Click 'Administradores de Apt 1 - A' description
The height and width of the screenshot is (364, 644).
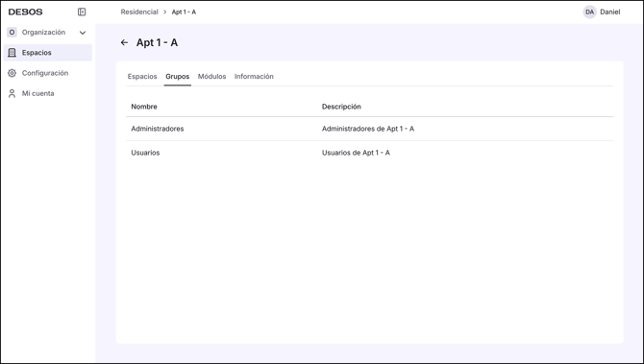(x=368, y=129)
